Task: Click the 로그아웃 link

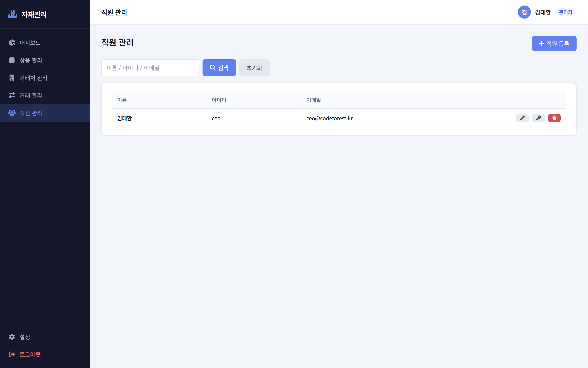Action: pyautogui.click(x=45, y=354)
